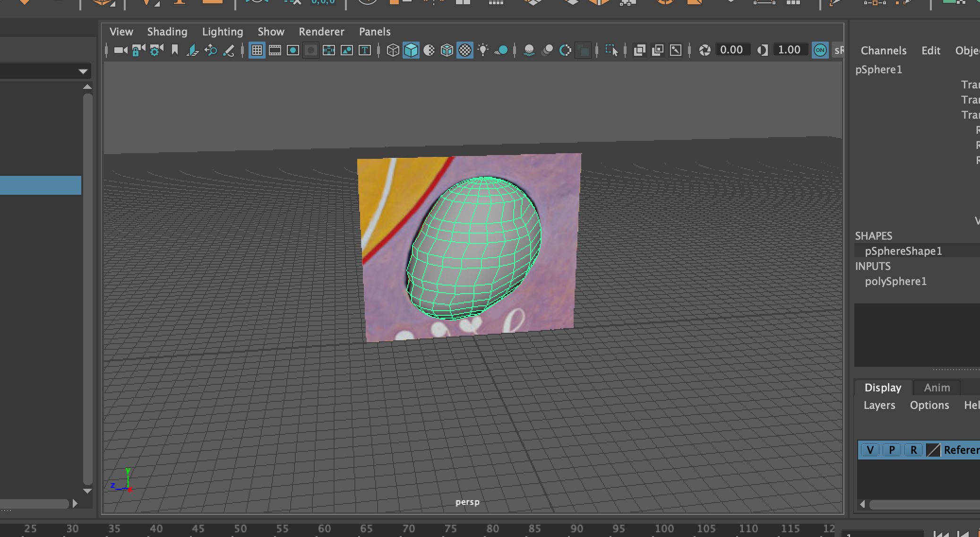Toggle color management ON button
The width and height of the screenshot is (980, 537).
(820, 50)
